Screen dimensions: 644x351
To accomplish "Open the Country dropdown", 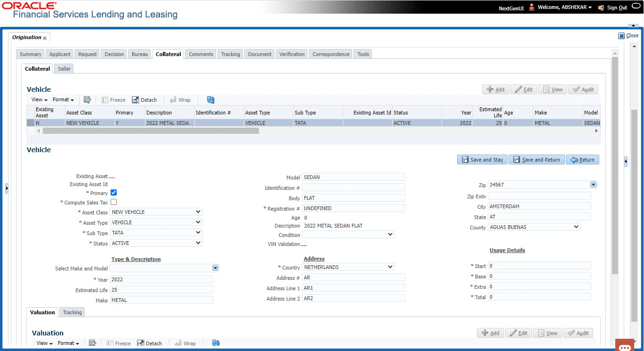I will (x=348, y=267).
